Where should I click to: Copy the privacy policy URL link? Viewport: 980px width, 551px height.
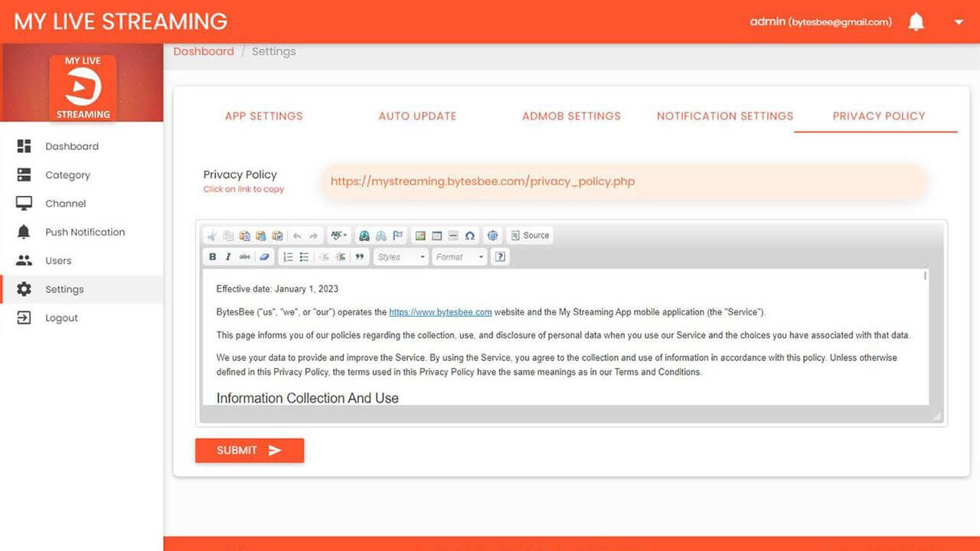482,181
